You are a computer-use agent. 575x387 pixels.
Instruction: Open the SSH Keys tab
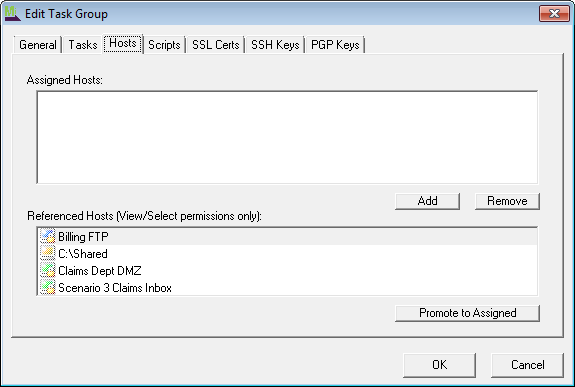[x=275, y=45]
